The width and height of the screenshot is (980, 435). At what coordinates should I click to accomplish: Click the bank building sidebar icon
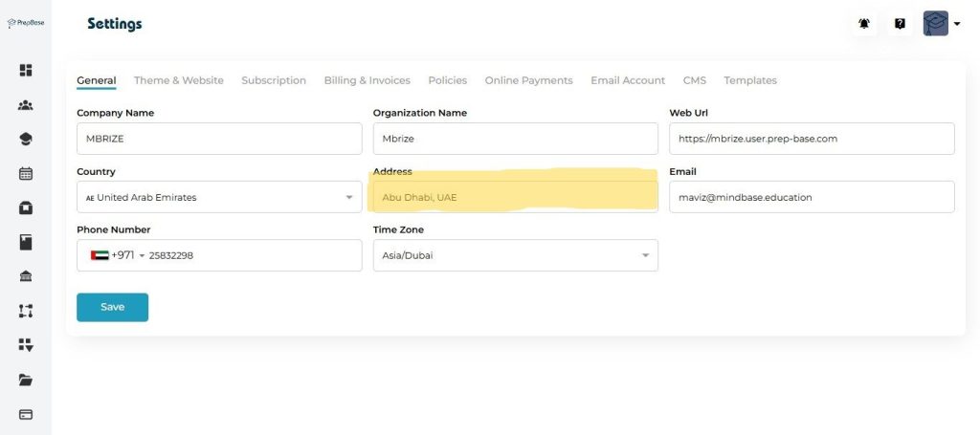(x=26, y=276)
